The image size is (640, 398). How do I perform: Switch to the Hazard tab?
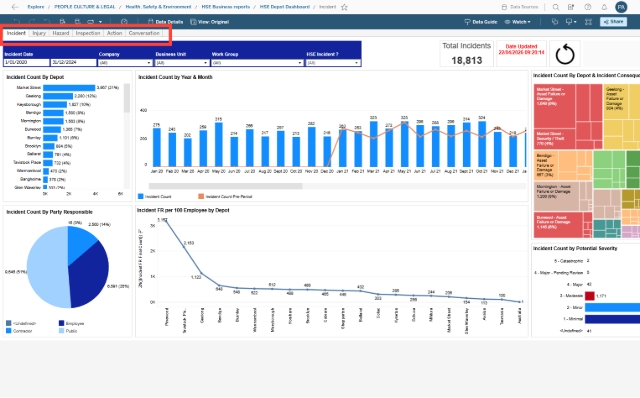click(61, 33)
